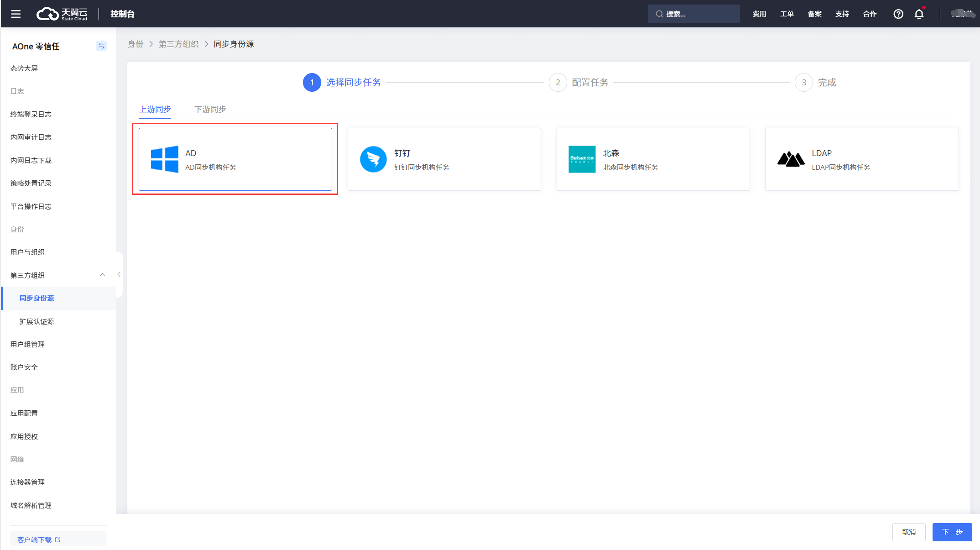Open 扩展认证源 in the sidebar
The width and height of the screenshot is (980, 550).
click(x=36, y=321)
